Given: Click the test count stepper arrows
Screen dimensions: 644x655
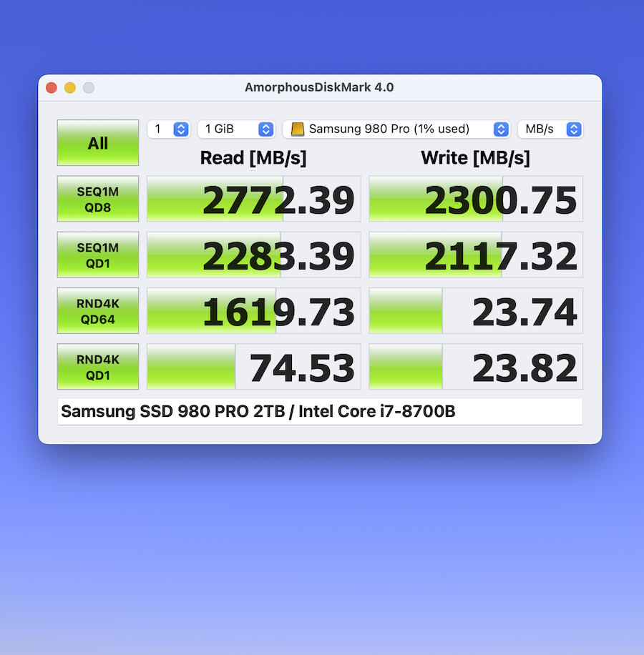Looking at the screenshot, I should click(182, 129).
